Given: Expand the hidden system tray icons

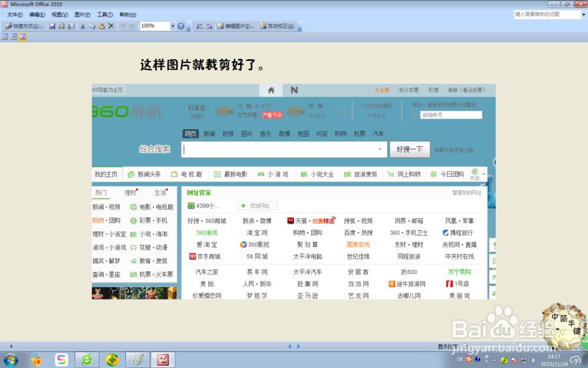Looking at the screenshot, I should pos(494,360).
